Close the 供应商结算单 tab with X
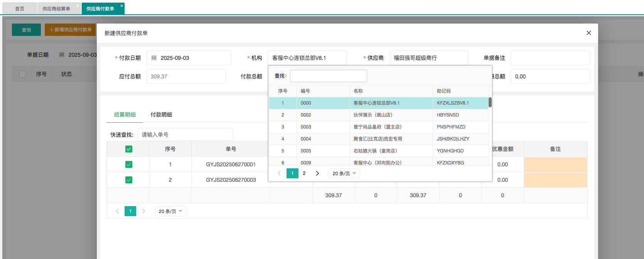This screenshot has height=259, width=644. [78, 6]
